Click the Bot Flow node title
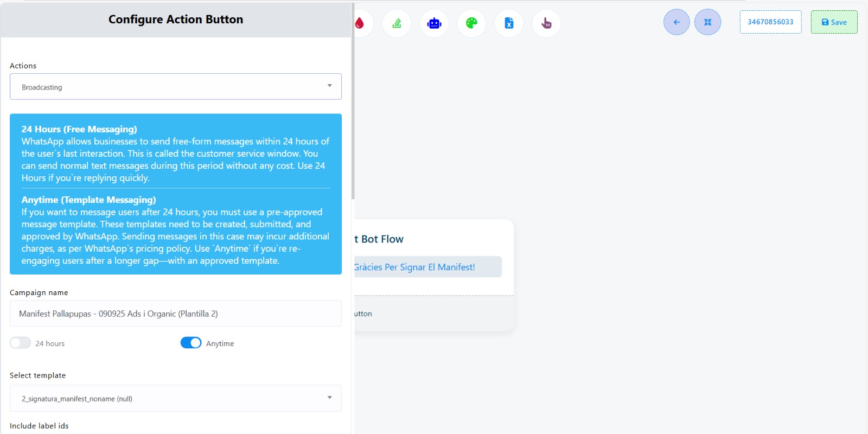Image resolution: width=868 pixels, height=434 pixels. pos(379,239)
